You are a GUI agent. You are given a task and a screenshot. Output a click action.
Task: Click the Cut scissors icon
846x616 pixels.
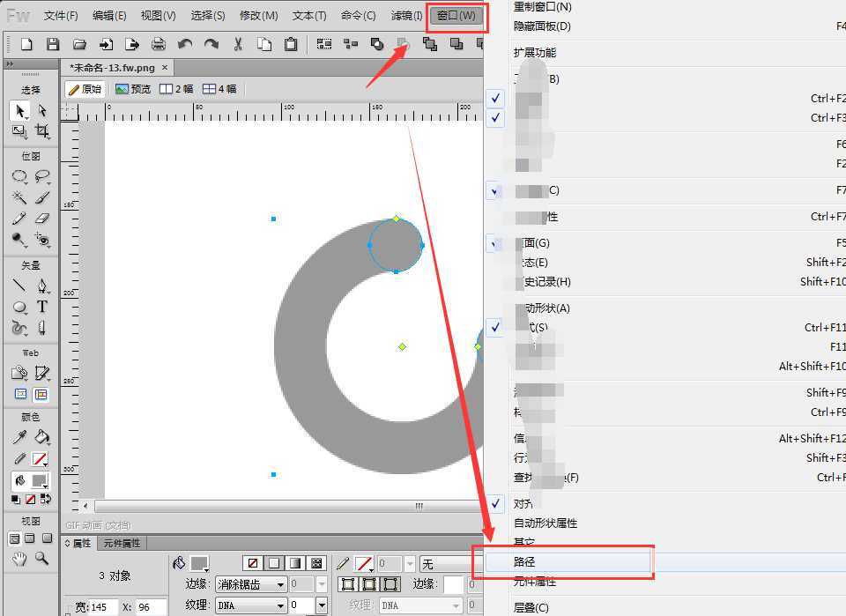click(238, 44)
